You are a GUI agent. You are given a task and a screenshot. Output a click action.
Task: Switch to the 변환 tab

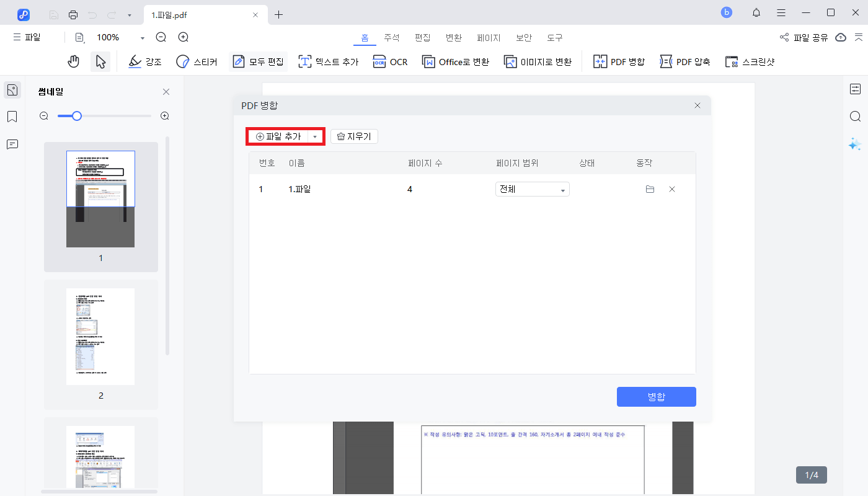454,38
